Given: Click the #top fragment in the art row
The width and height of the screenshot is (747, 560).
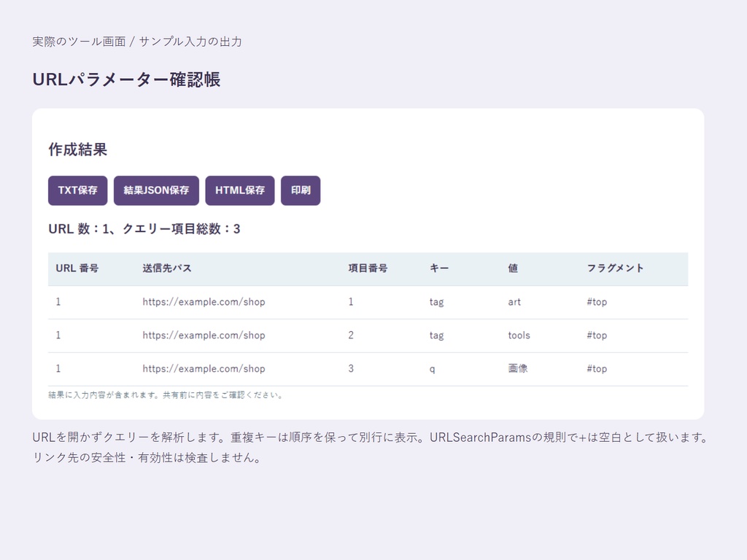Looking at the screenshot, I should 597,302.
